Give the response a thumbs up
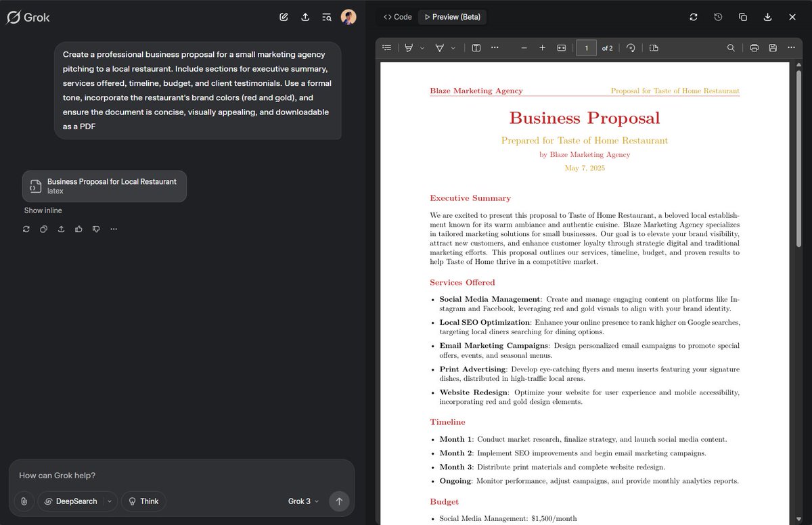812x525 pixels. 78,229
